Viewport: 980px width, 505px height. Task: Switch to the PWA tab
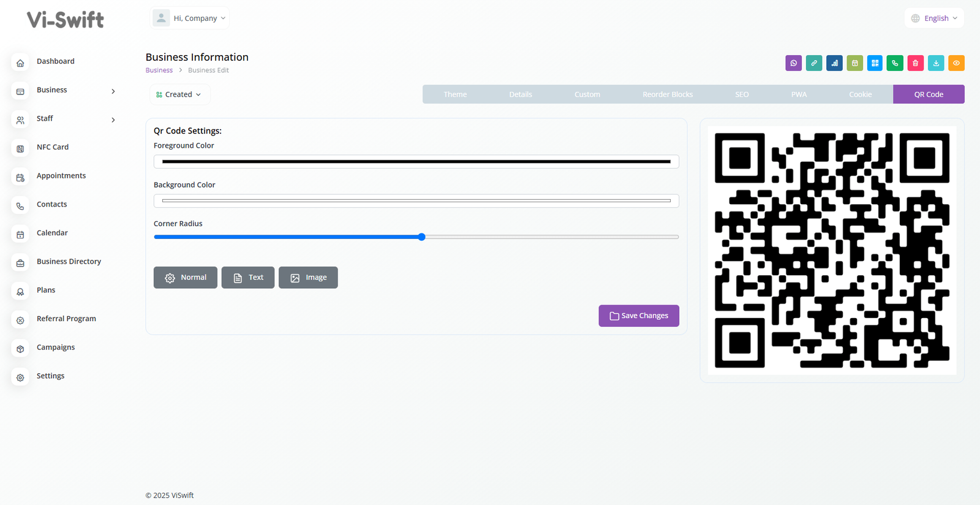[x=799, y=94]
